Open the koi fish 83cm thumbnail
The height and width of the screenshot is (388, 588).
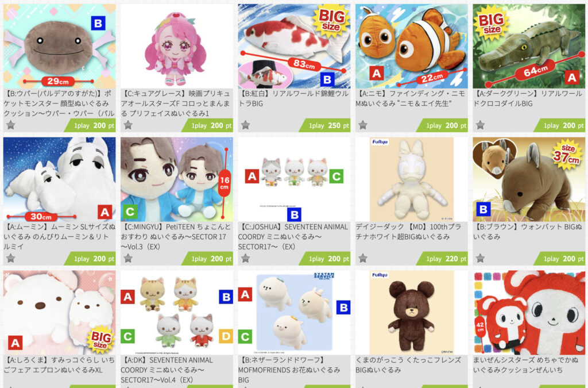294,46
